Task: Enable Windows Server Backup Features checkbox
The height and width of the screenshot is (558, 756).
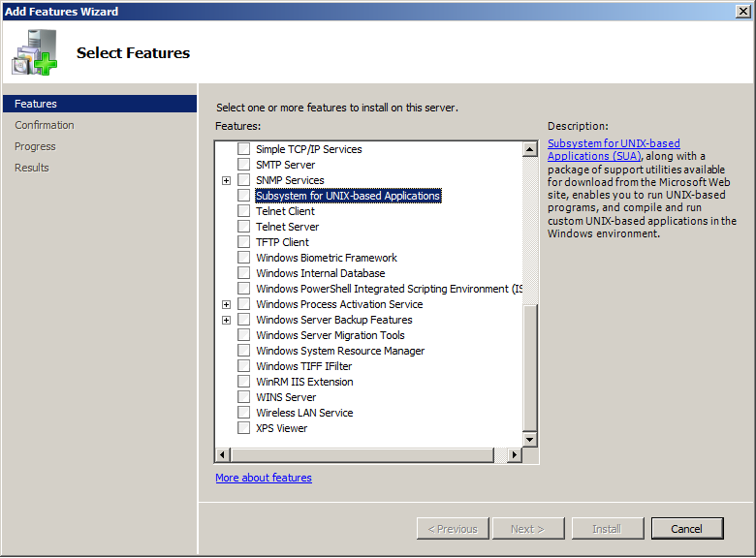Action: pos(244,319)
